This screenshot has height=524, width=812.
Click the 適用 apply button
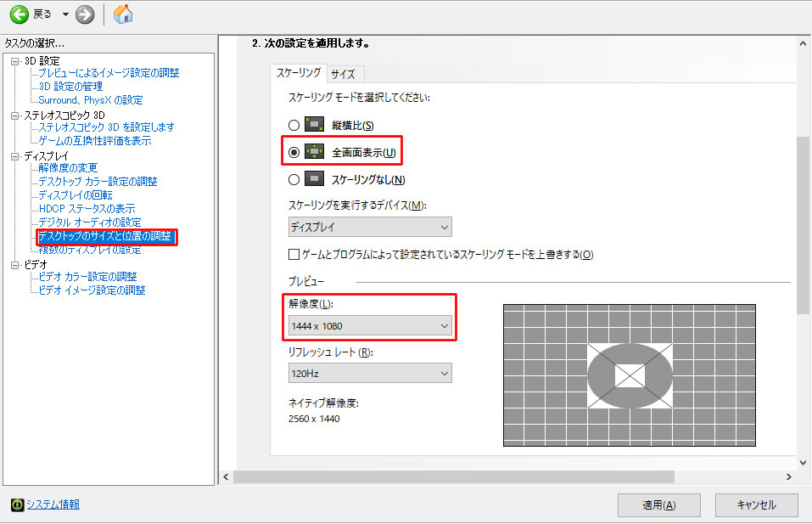pos(658,504)
